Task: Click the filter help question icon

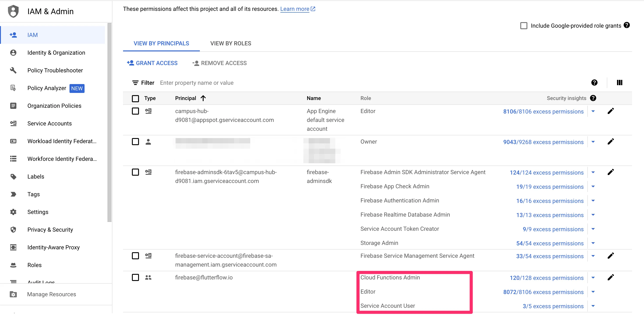Action: [x=594, y=83]
